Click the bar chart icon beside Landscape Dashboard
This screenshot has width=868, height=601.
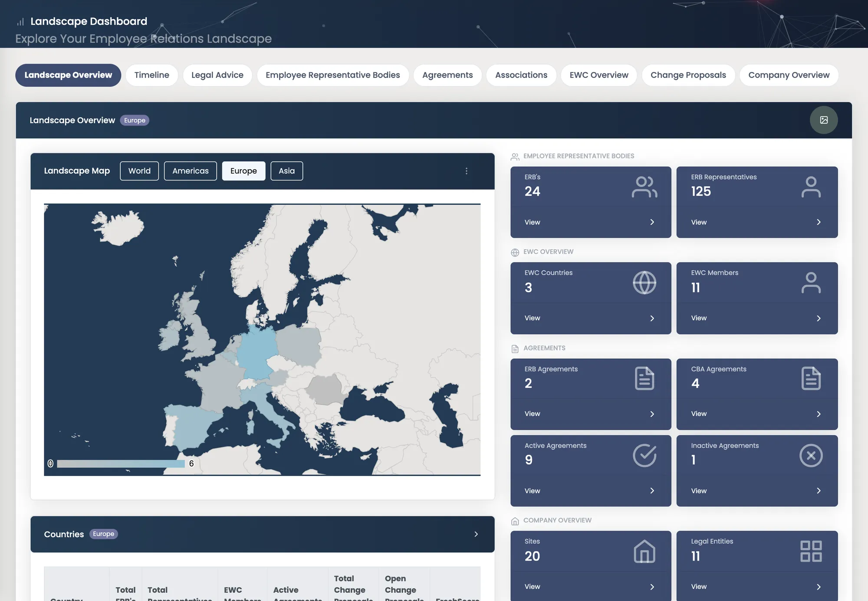20,22
